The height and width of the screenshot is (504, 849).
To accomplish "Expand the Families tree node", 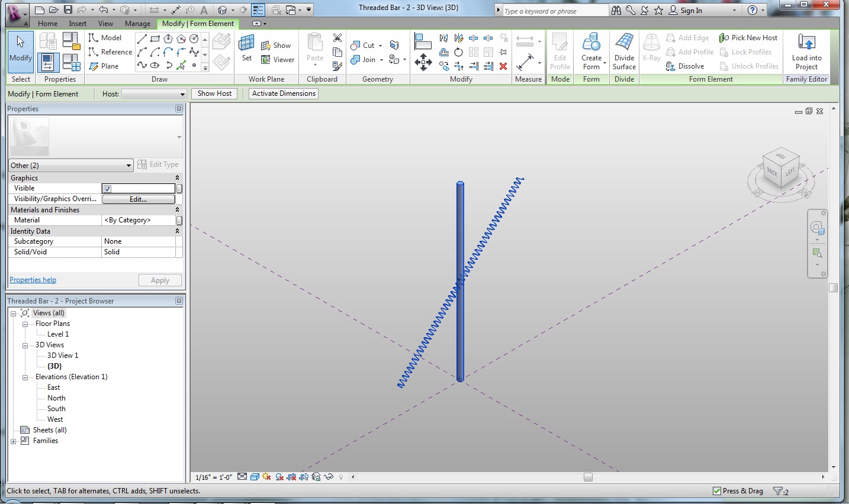I will click(x=14, y=441).
